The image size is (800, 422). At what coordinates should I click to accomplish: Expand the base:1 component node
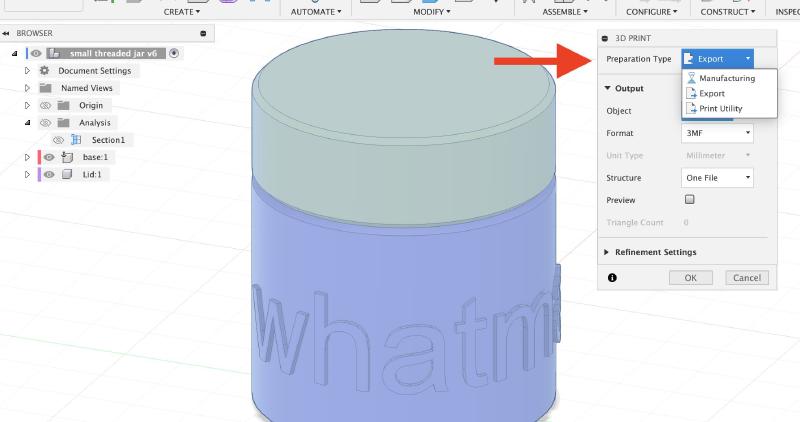(28, 157)
